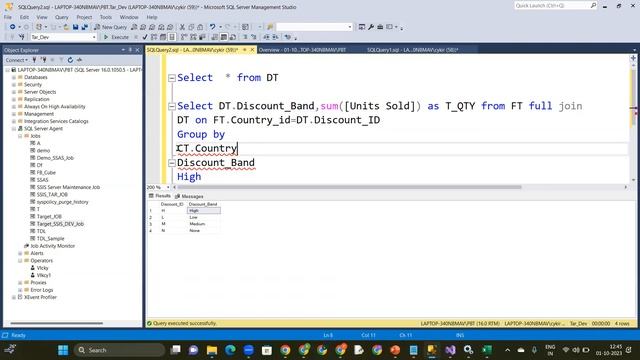Click the Disconnect plug icon in Object Explorer
This screenshot has width=640, height=360.
click(43, 60)
